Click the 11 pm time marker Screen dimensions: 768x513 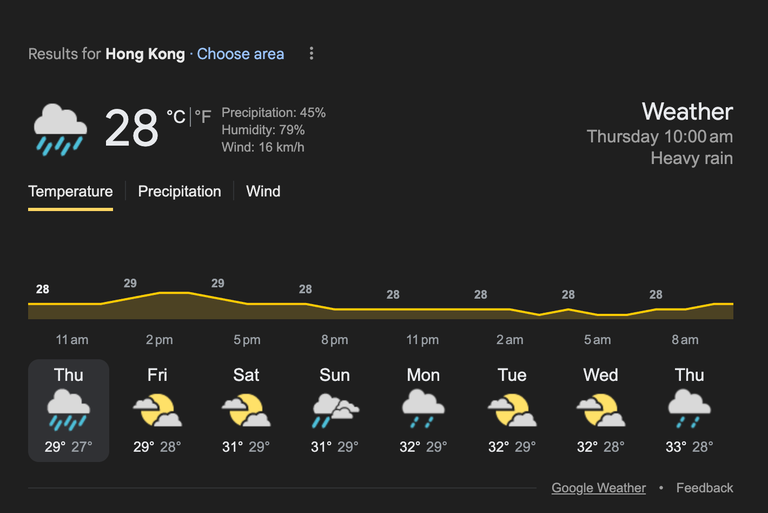point(422,340)
